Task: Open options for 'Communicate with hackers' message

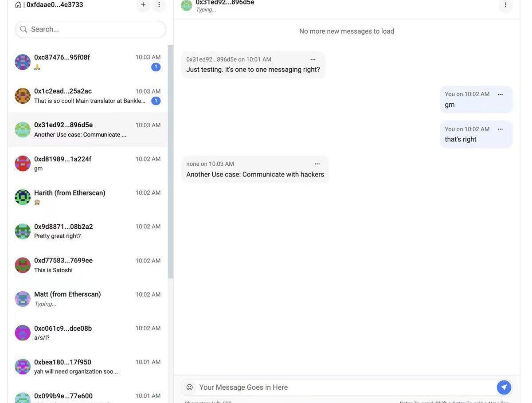Action: (317, 164)
